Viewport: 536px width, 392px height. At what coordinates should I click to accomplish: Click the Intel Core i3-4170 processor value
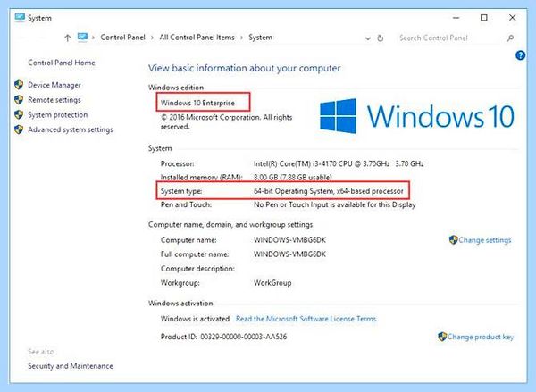tap(339, 163)
